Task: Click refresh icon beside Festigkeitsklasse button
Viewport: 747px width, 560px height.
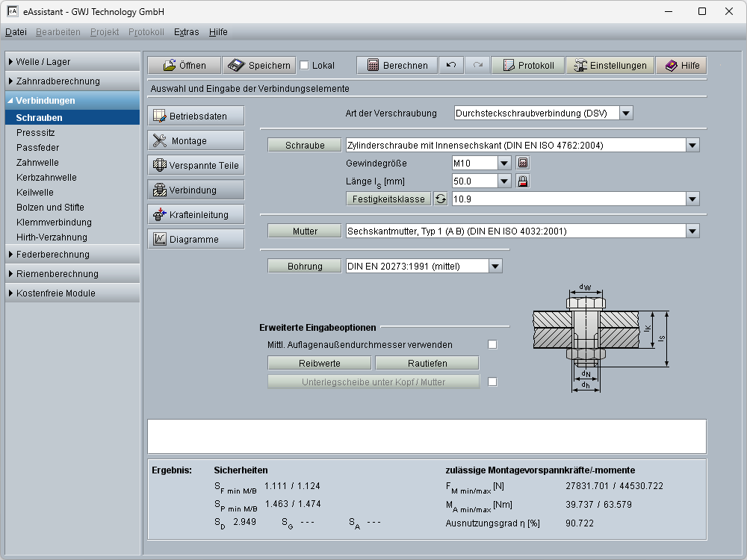Action: (x=441, y=199)
